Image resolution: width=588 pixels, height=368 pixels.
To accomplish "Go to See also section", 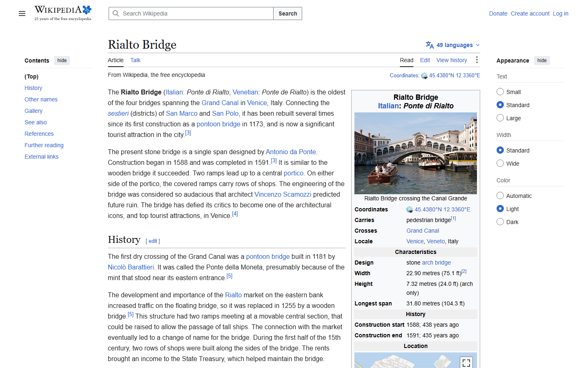I will [x=36, y=122].
